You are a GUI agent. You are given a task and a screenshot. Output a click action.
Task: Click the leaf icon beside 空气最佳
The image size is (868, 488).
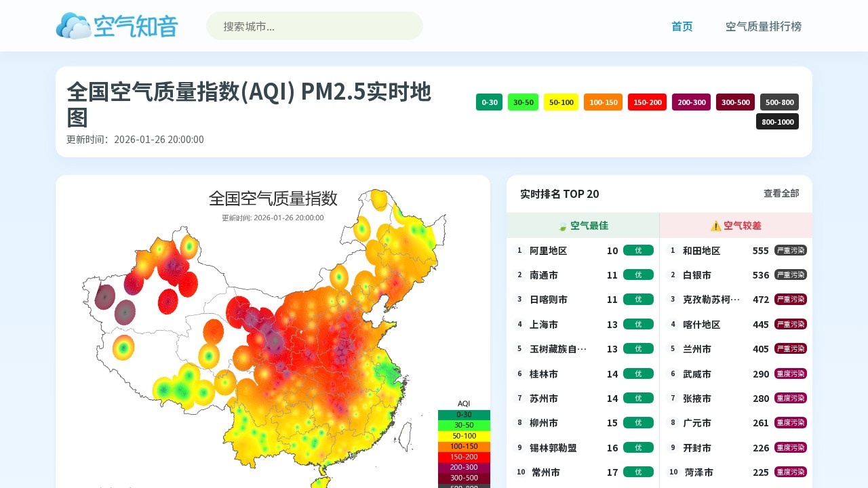[562, 226]
